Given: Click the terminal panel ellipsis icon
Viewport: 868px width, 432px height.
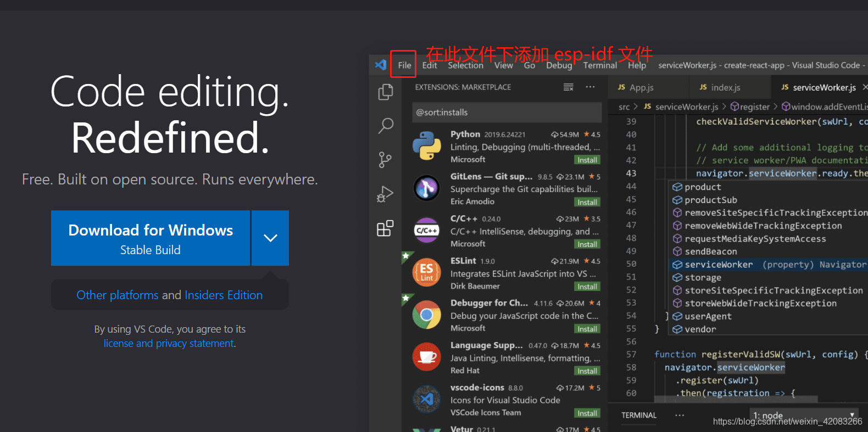Looking at the screenshot, I should point(680,415).
